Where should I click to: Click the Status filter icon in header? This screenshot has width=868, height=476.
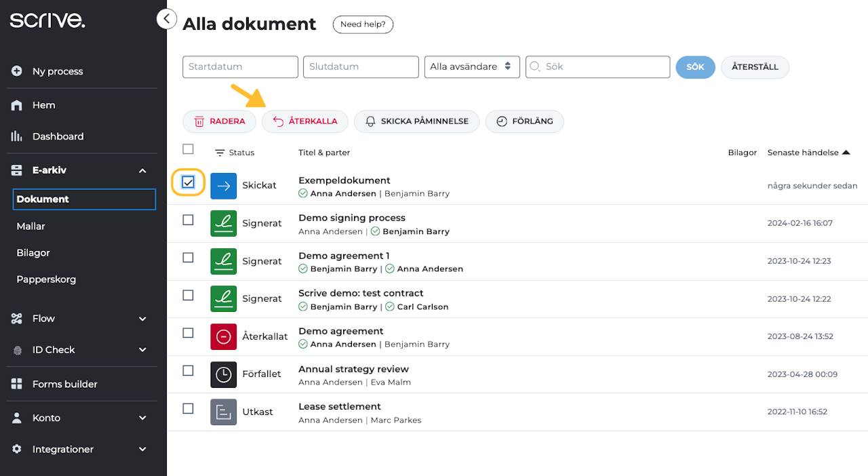coord(220,153)
